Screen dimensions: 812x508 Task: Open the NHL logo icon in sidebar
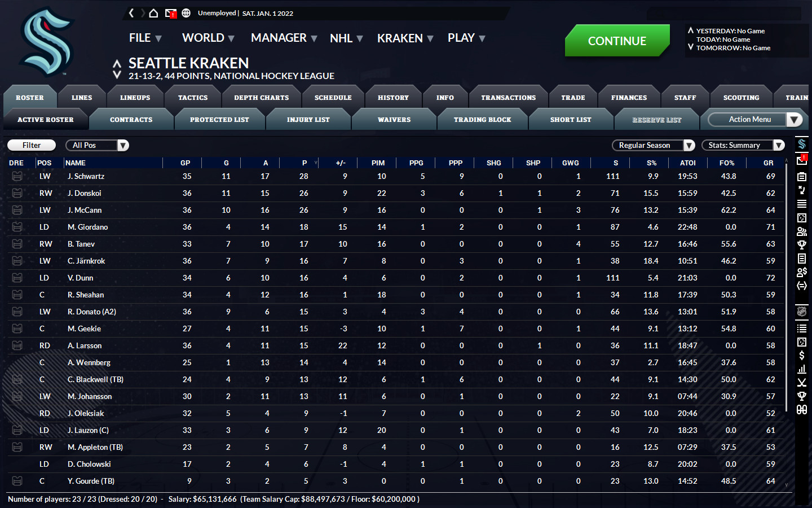801,312
